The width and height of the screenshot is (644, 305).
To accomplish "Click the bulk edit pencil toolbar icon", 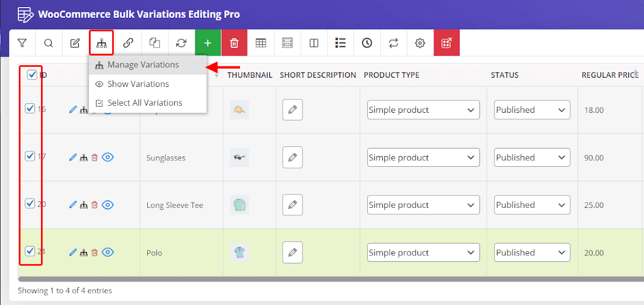I will 75,43.
